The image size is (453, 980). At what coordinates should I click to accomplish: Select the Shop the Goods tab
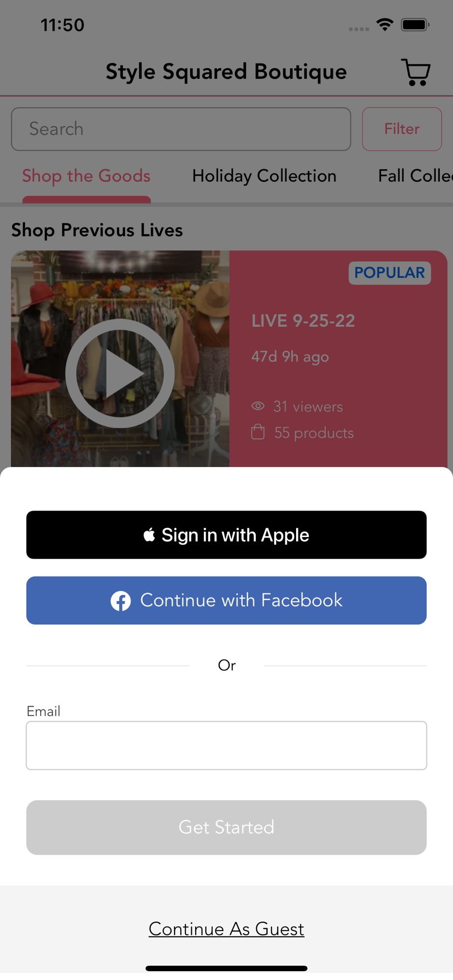[86, 176]
